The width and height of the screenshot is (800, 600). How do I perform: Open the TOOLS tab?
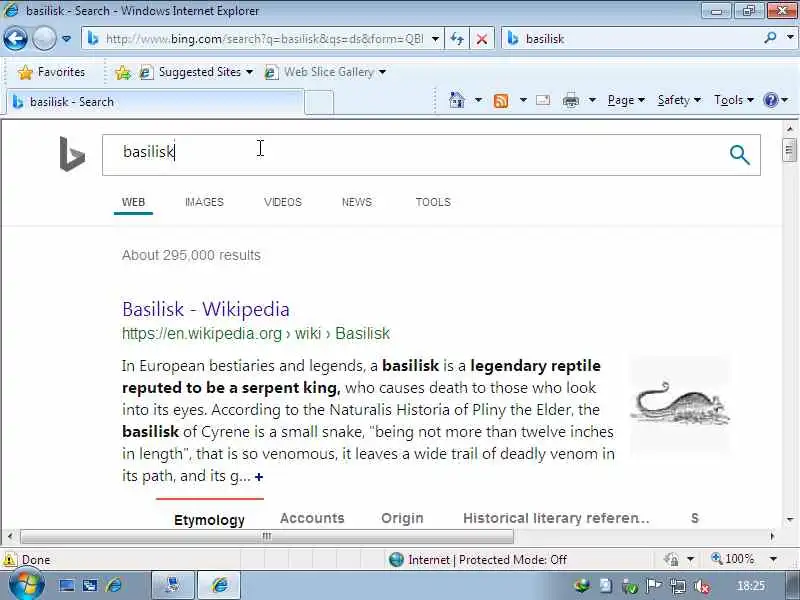pos(433,202)
